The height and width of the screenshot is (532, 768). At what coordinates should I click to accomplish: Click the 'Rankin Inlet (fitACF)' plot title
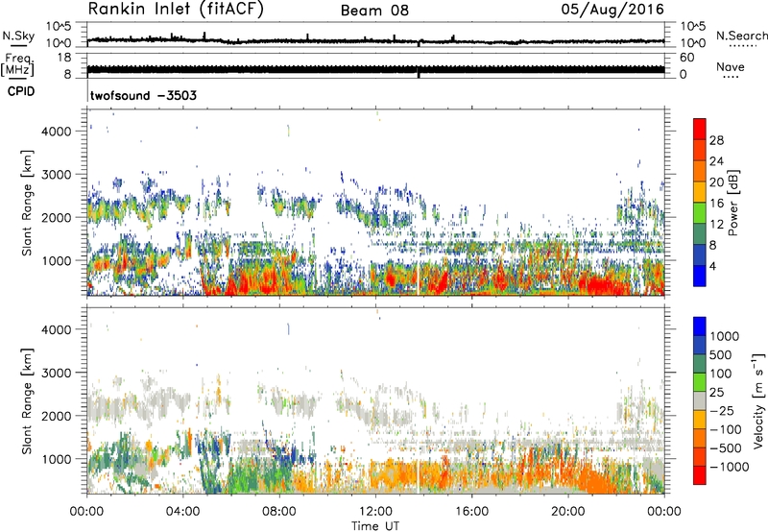click(176, 9)
